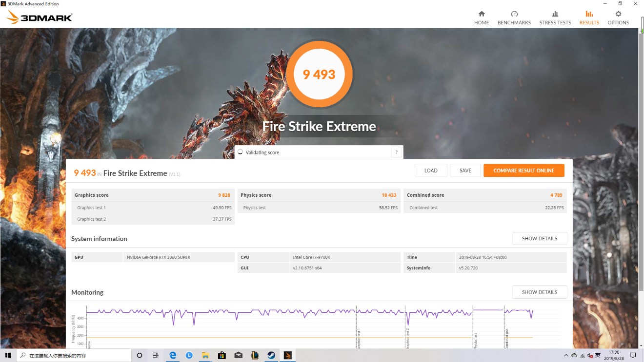Click Physics test row 58.52 FPS
644x362 pixels.
click(x=319, y=208)
